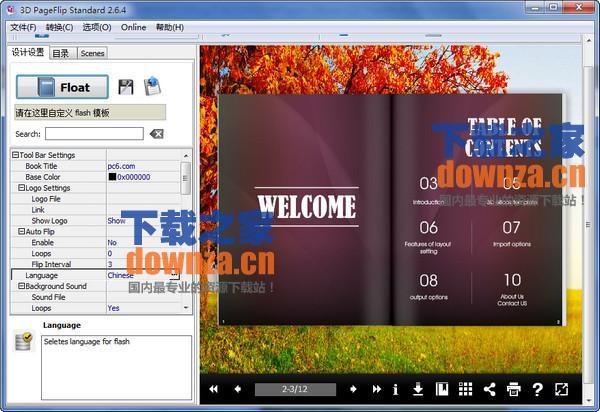Click inside the Search input field

pos(93,134)
